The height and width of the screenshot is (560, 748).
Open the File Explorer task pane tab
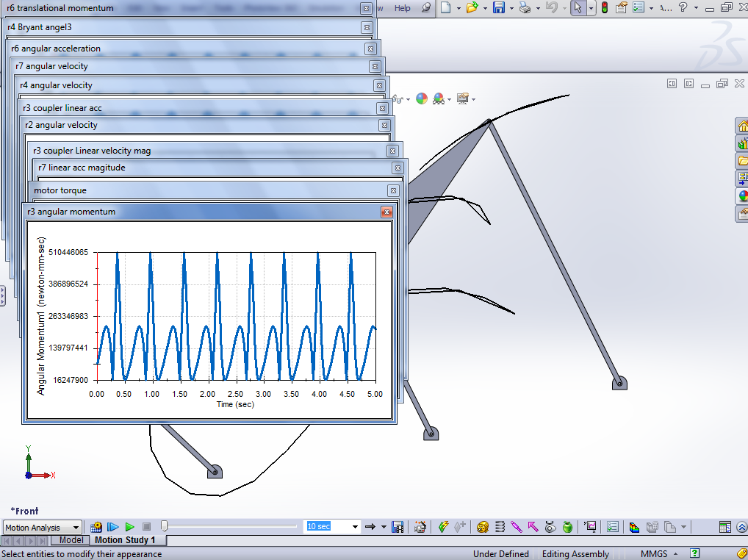click(x=742, y=161)
